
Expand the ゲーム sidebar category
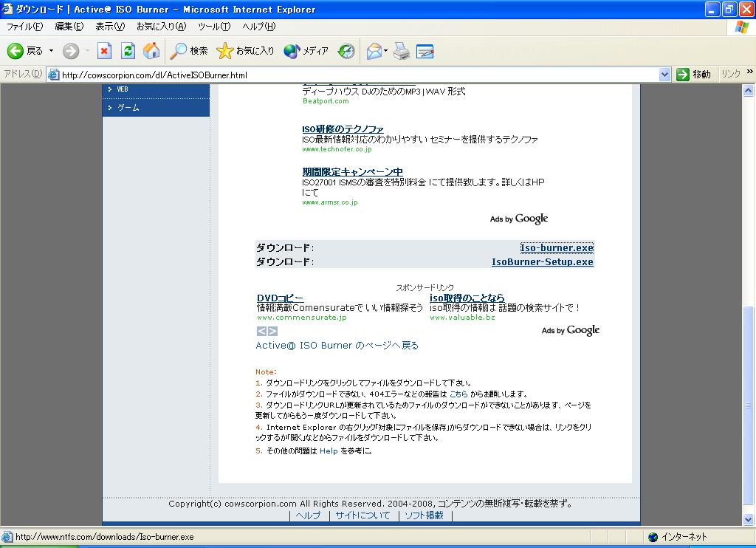[x=156, y=108]
